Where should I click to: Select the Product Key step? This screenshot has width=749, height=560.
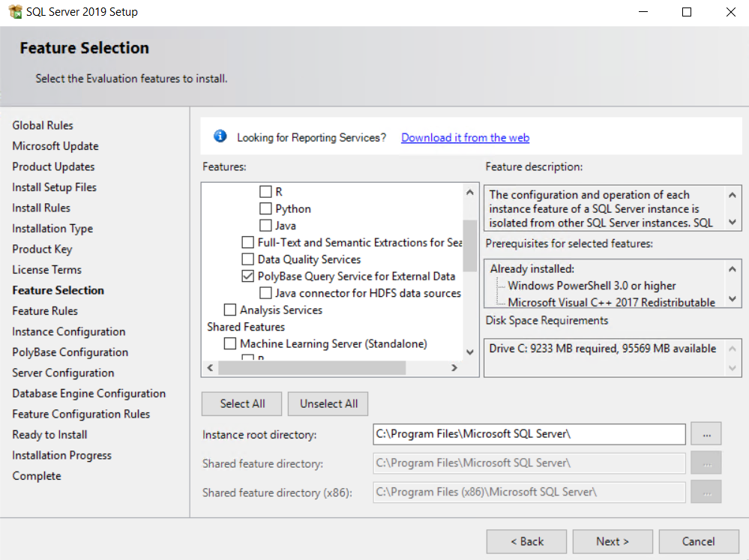coord(42,249)
